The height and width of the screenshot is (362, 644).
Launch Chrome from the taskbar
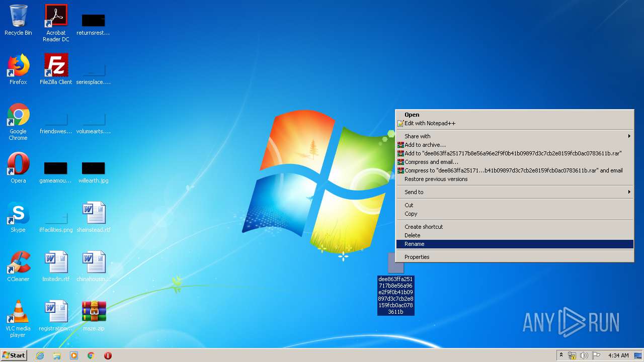click(91, 355)
